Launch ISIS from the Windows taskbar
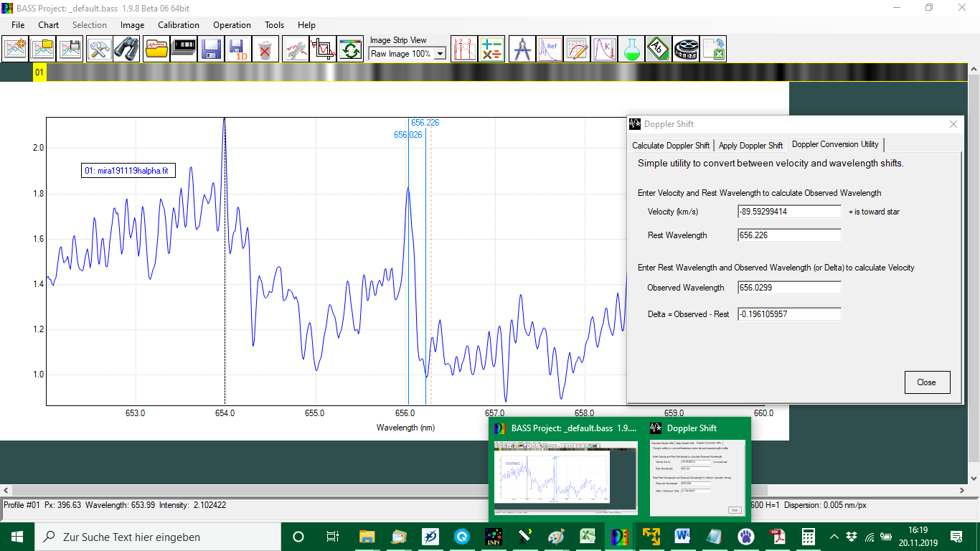 [493, 537]
